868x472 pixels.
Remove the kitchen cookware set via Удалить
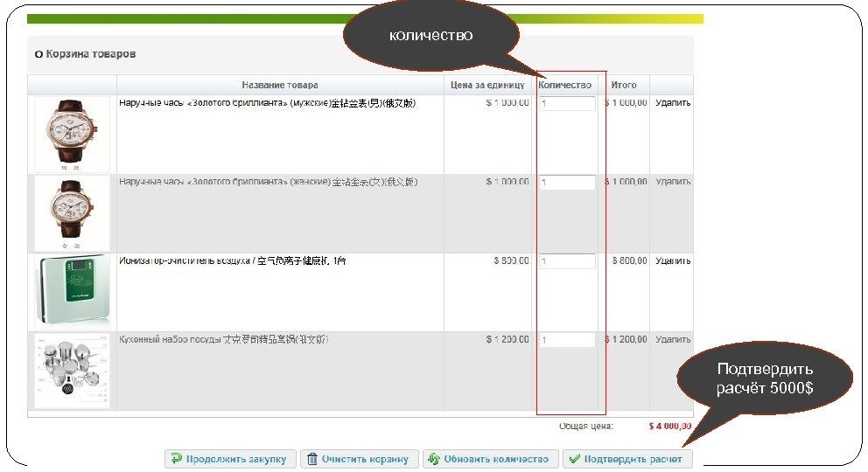coord(673,339)
